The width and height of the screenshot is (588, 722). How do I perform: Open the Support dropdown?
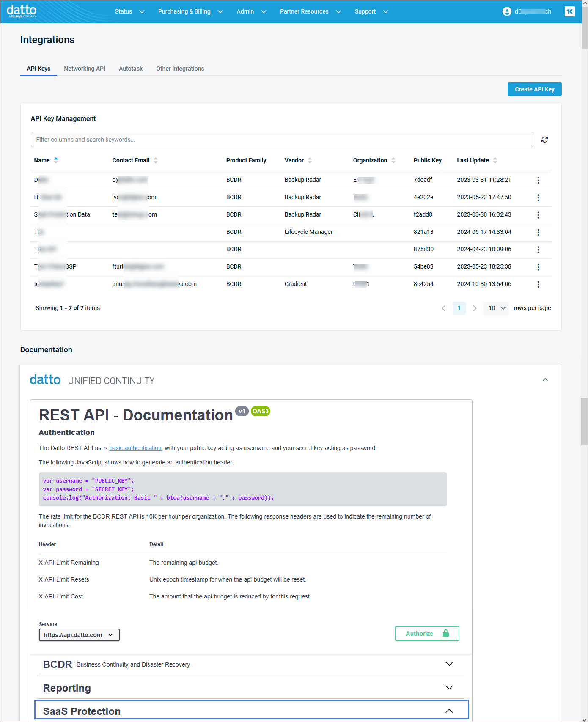[x=371, y=11]
